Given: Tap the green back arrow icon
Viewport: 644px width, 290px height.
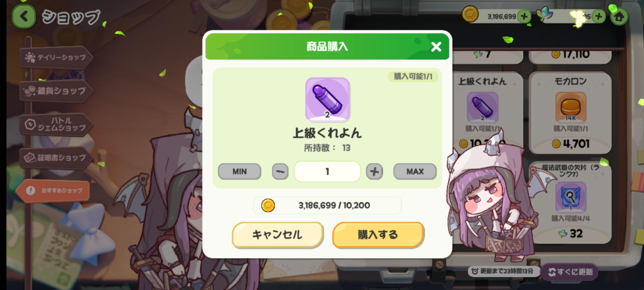Looking at the screenshot, I should click(24, 17).
